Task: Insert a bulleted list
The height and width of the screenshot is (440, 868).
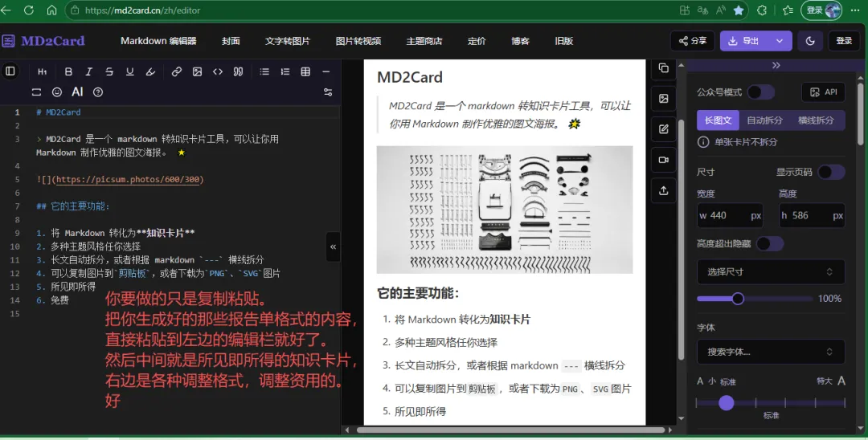Action: pos(264,71)
